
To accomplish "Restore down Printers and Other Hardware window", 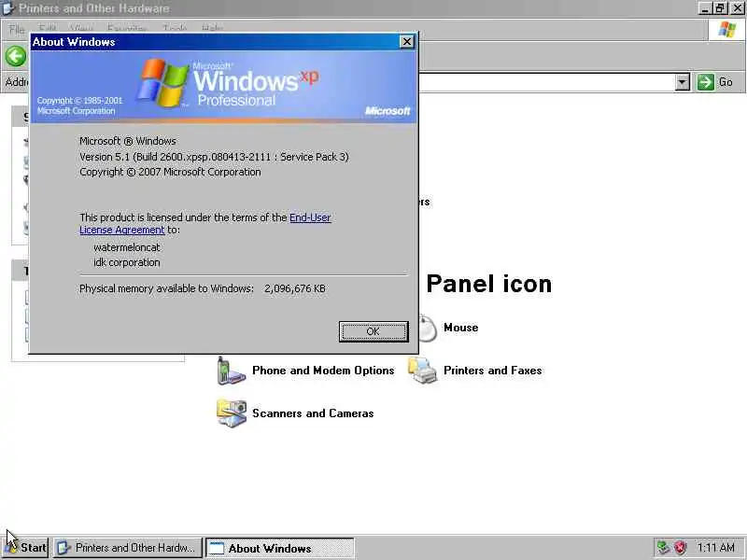I will tap(720, 8).
